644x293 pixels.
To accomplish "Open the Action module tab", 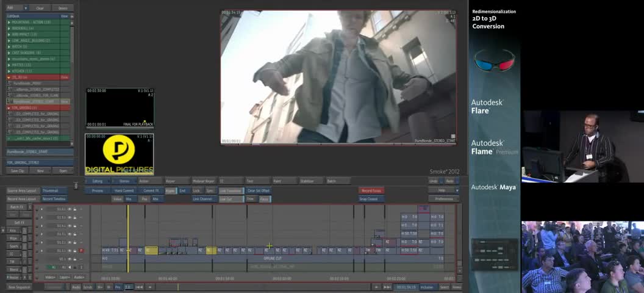I will pyautogui.click(x=150, y=181).
